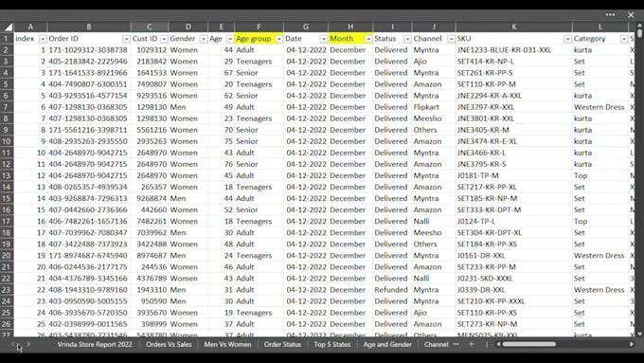644x363 pixels.
Task: Select row 23 header
Action: (7, 290)
